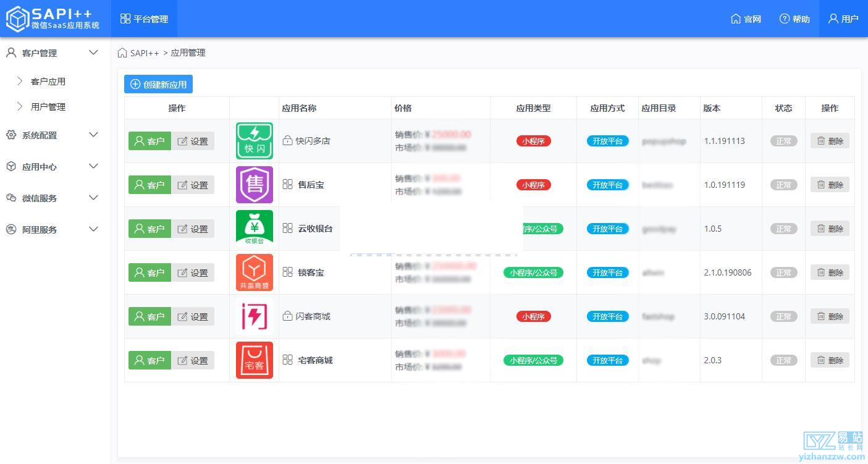
Task: Click the 闪客商城 lightning app icon
Action: point(254,316)
